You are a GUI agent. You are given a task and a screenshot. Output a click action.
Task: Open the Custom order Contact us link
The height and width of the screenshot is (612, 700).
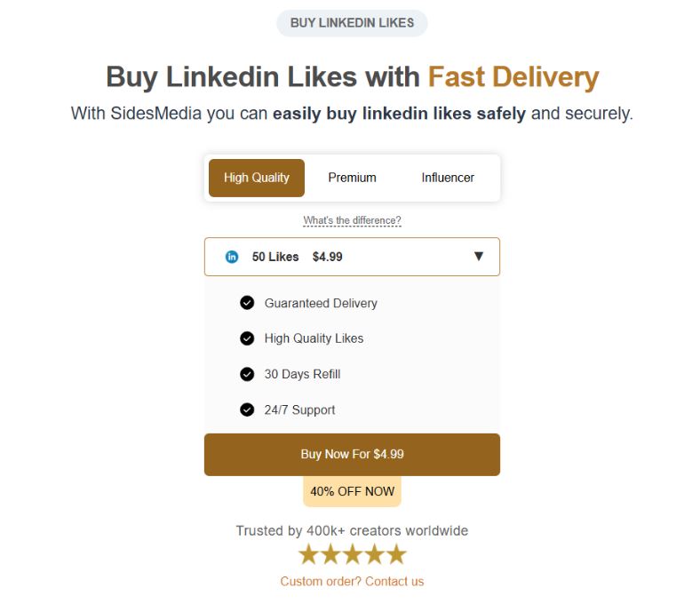click(352, 581)
